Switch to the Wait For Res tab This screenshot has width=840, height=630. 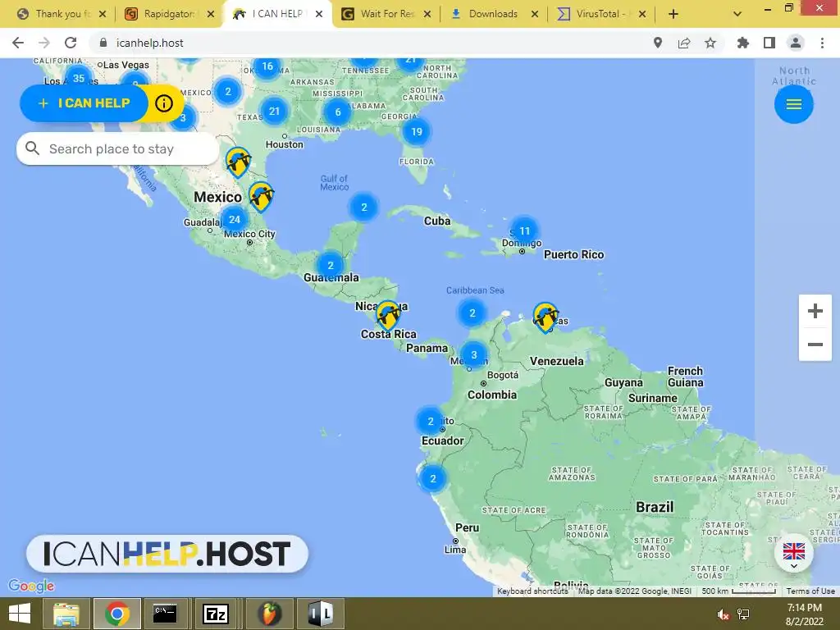tap(387, 14)
